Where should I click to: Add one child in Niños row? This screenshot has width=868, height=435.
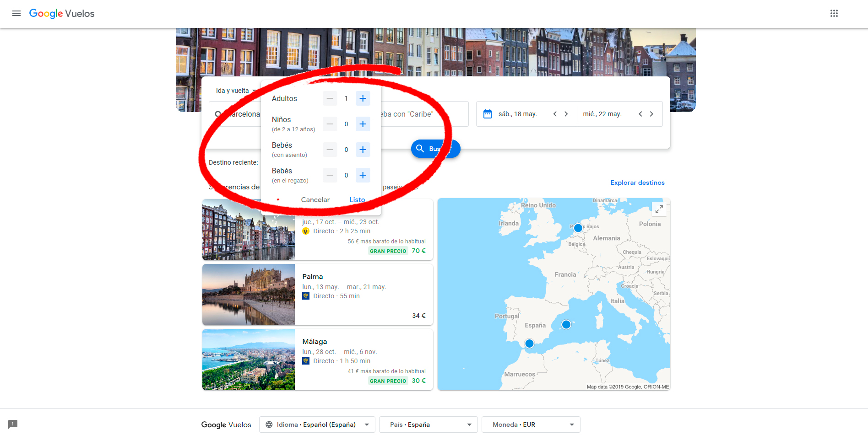pyautogui.click(x=363, y=124)
